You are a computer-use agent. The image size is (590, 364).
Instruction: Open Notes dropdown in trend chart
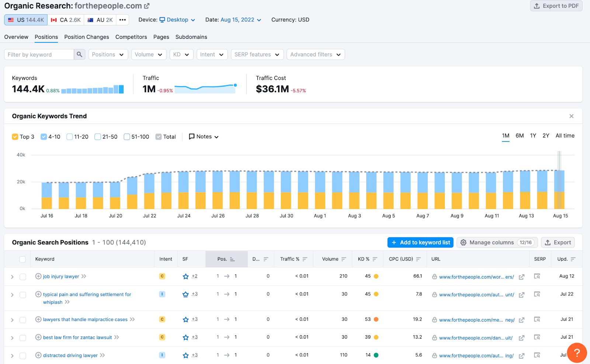[204, 137]
